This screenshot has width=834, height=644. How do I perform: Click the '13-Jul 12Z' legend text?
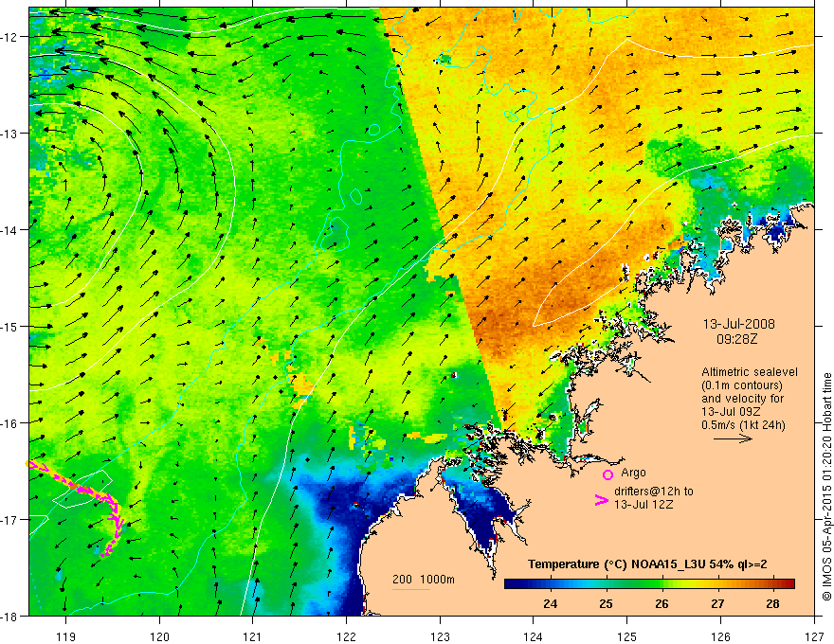tap(644, 504)
